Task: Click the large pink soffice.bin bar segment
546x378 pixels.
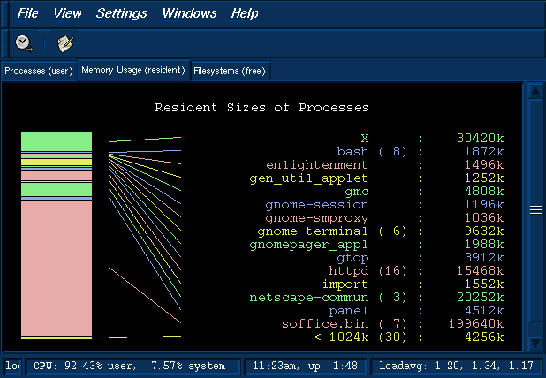Action: [x=56, y=268]
